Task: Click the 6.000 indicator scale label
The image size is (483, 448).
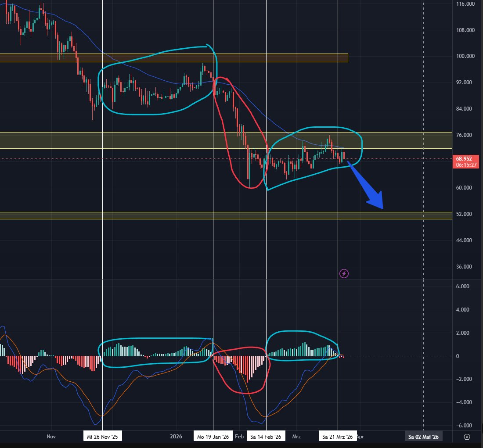Action: 463,287
